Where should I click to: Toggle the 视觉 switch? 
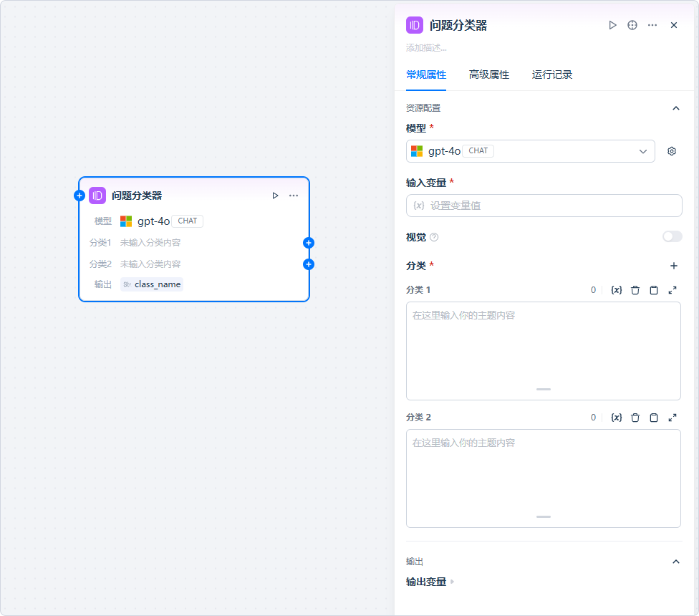[672, 236]
